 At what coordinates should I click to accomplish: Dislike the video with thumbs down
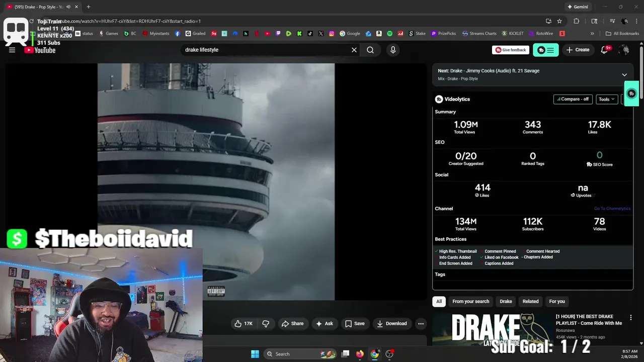[266, 323]
